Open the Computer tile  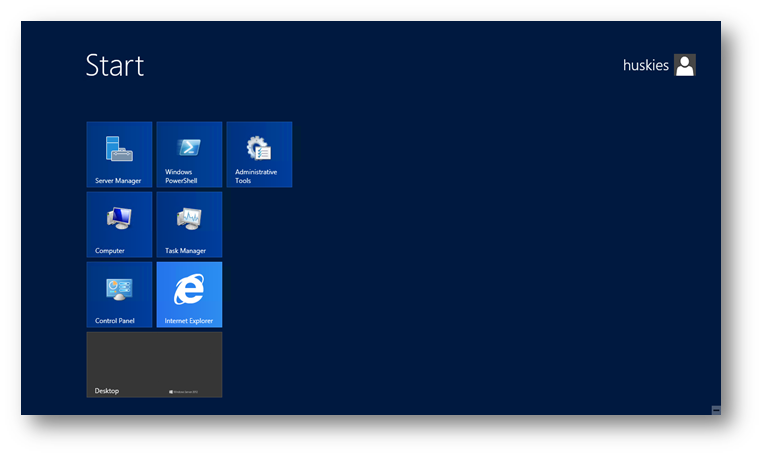119,224
